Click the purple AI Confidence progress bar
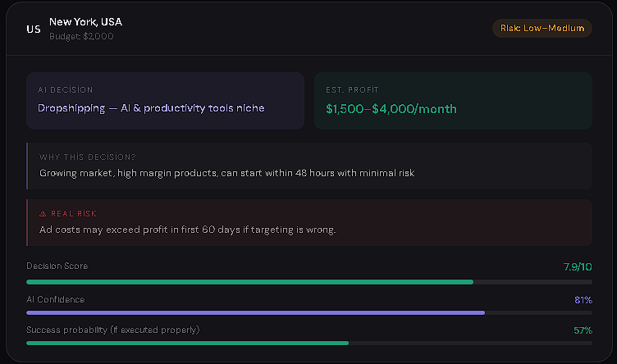This screenshot has height=364, width=617. 255,312
